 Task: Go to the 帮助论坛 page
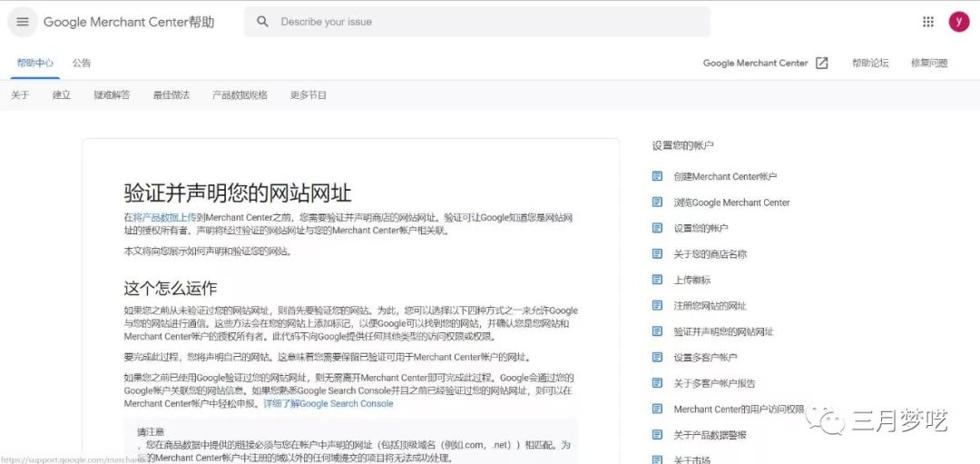click(870, 64)
